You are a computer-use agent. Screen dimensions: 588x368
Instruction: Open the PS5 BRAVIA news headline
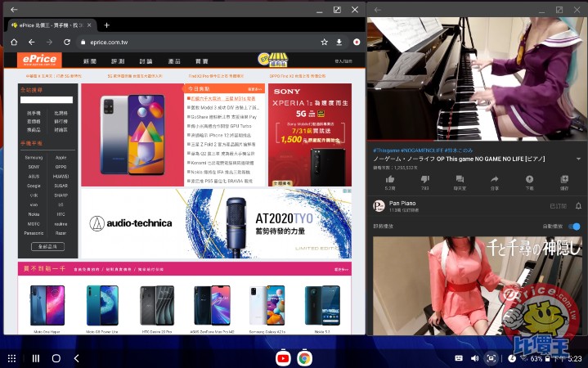(x=222, y=181)
